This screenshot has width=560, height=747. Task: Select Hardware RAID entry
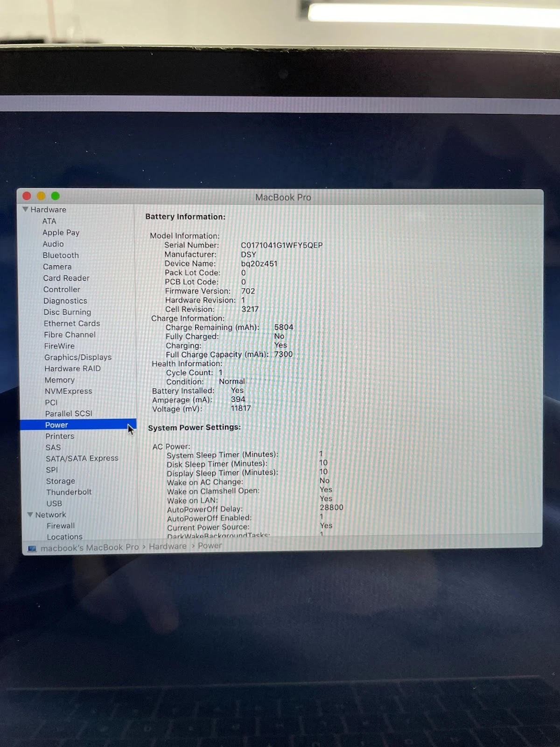pos(72,368)
